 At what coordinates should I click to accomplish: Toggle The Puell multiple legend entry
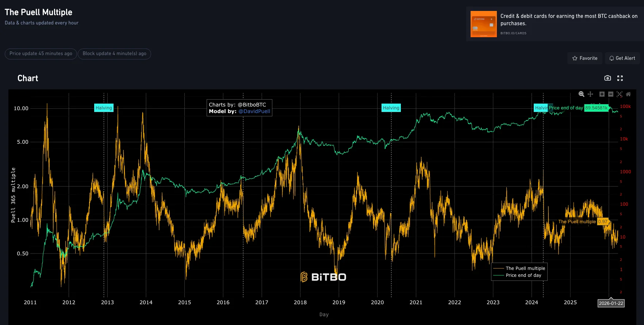coord(525,268)
